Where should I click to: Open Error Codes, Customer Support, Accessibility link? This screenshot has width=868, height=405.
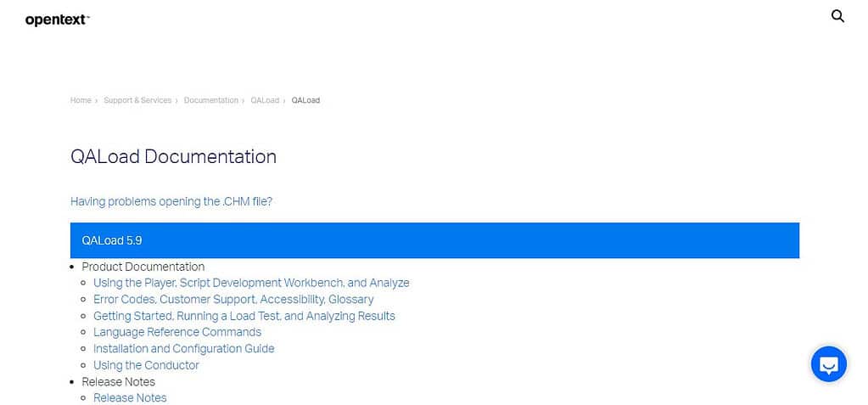pyautogui.click(x=233, y=299)
